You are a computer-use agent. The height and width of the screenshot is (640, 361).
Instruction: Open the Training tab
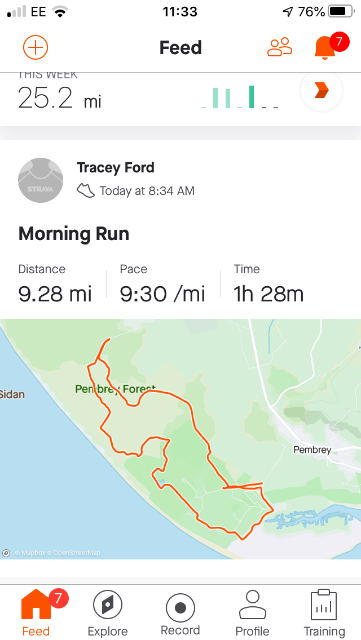(324, 613)
